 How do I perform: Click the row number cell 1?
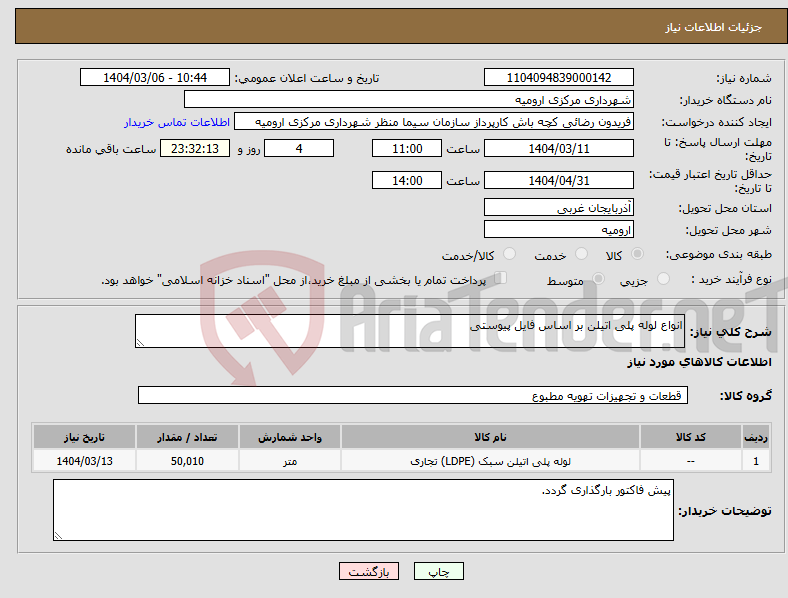pos(756,461)
